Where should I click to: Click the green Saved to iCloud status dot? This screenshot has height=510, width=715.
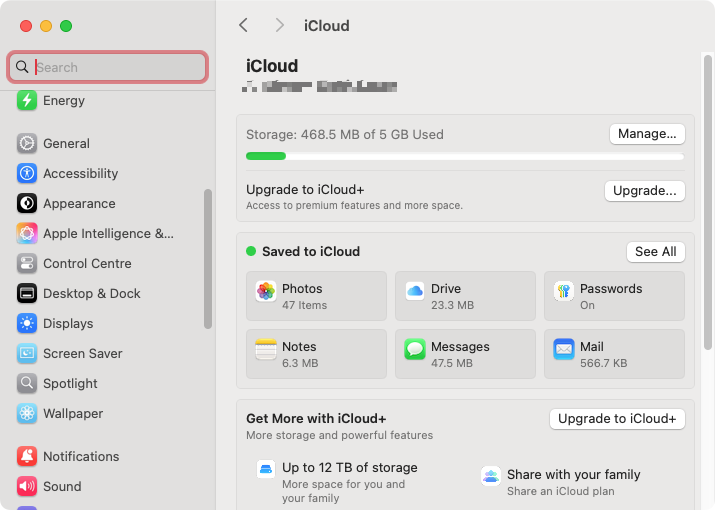(251, 251)
